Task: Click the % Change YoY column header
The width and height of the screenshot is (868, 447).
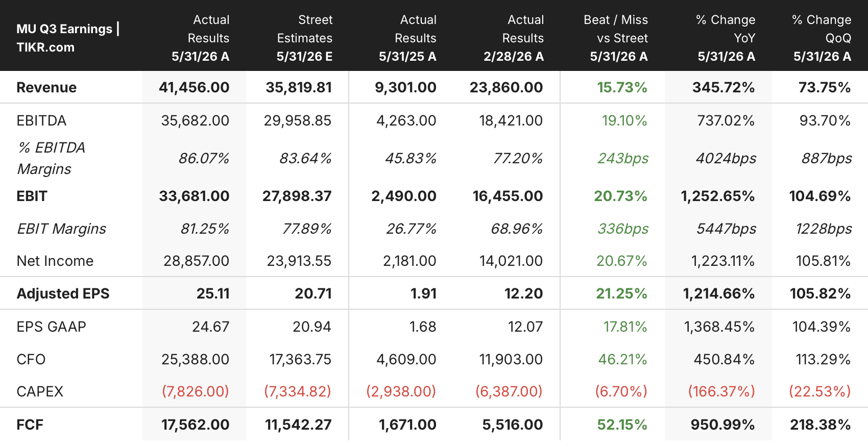Action: [x=726, y=38]
